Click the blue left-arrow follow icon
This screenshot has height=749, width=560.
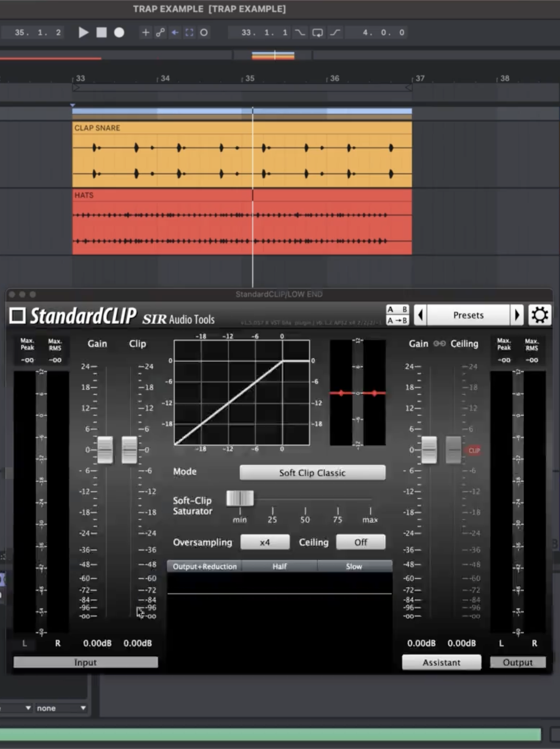pos(175,32)
